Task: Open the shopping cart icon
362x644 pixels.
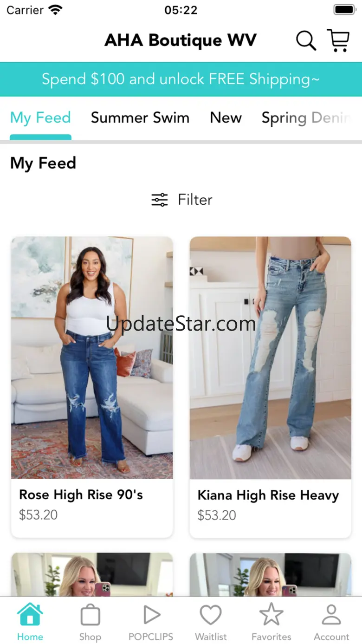Action: (338, 40)
